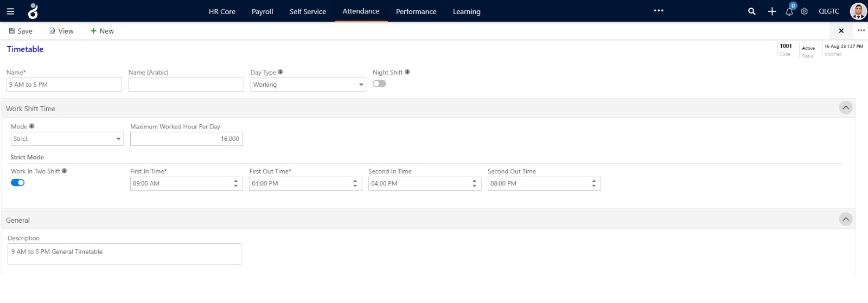
Task: Open the settings gear icon
Action: click(x=805, y=11)
